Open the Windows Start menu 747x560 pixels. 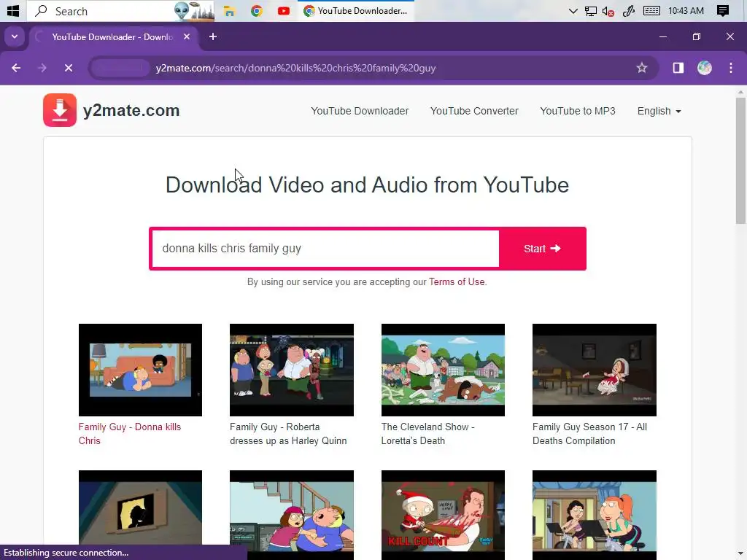coord(13,10)
